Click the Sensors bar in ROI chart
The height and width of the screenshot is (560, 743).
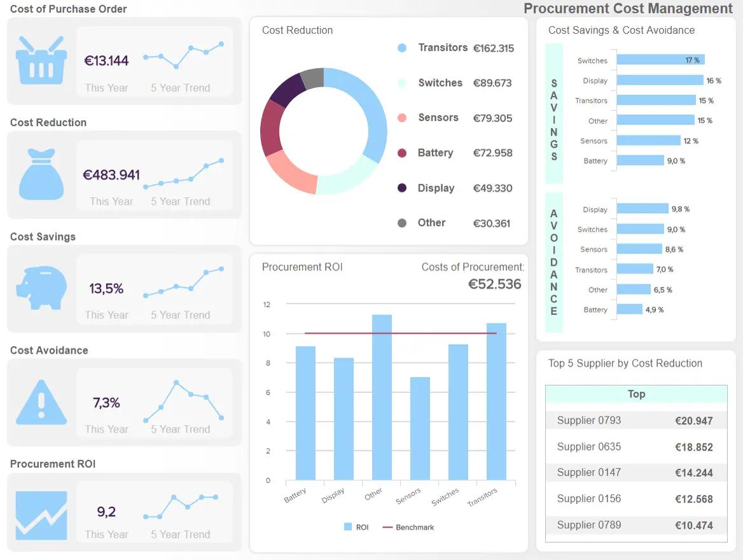click(x=420, y=429)
